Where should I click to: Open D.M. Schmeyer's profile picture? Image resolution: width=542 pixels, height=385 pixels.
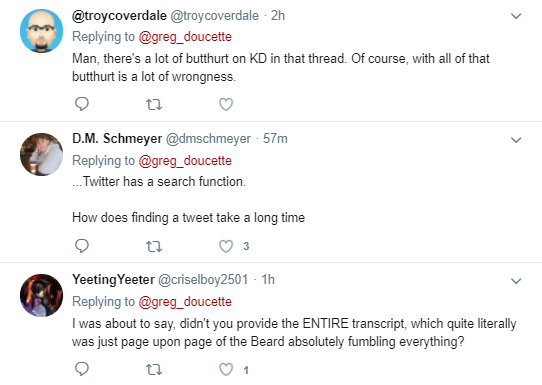point(41,154)
